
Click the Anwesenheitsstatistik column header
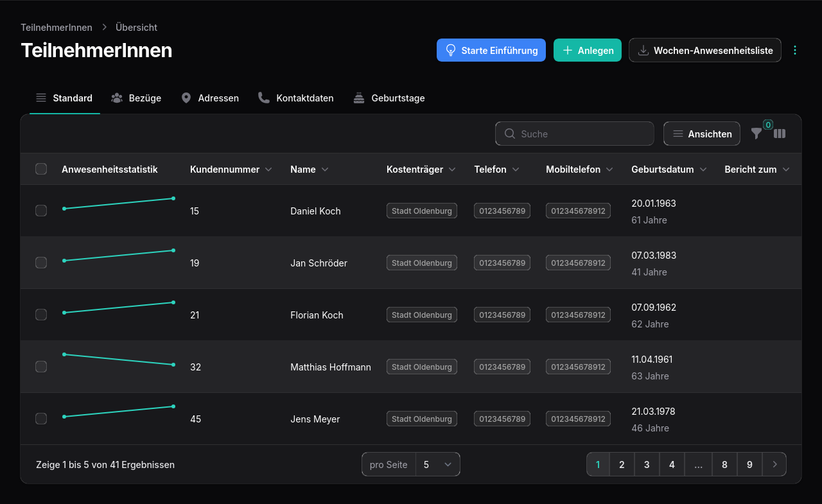(x=110, y=169)
